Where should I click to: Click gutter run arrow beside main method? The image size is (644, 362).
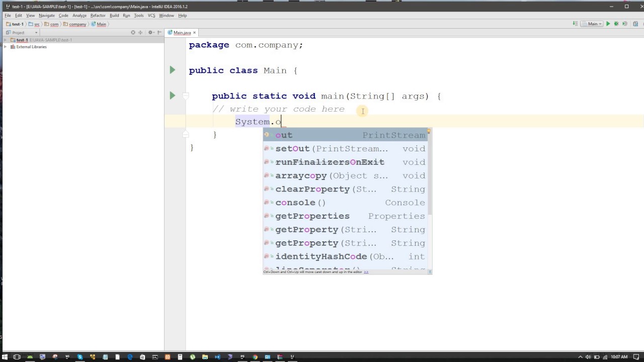pos(172,96)
